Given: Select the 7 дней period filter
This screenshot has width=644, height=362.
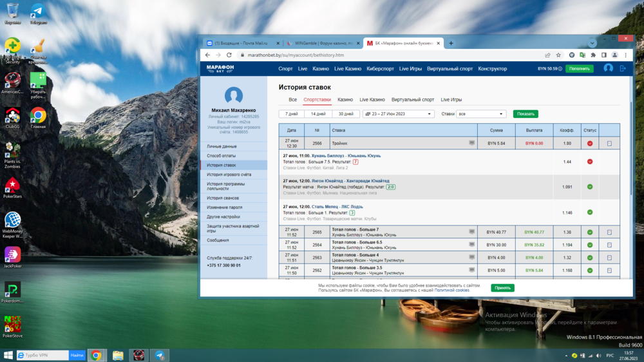Looking at the screenshot, I should [x=292, y=114].
